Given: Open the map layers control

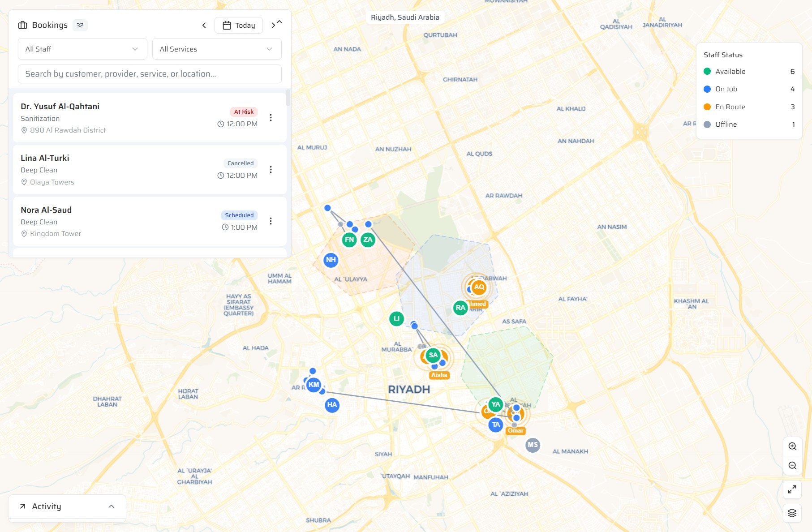Looking at the screenshot, I should (x=792, y=513).
